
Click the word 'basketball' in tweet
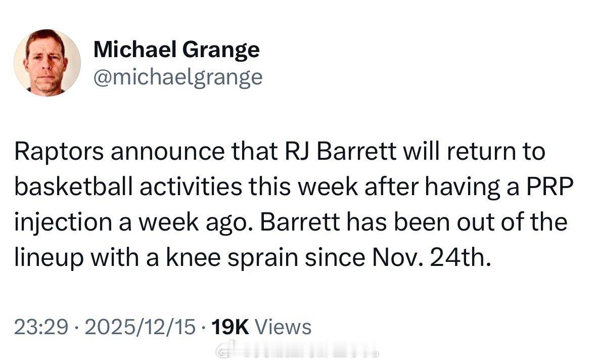74,187
